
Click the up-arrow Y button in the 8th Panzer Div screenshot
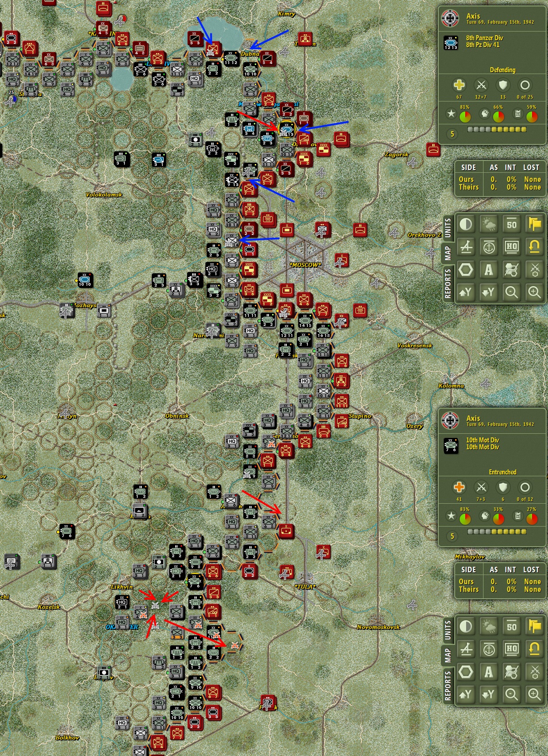tap(466, 292)
